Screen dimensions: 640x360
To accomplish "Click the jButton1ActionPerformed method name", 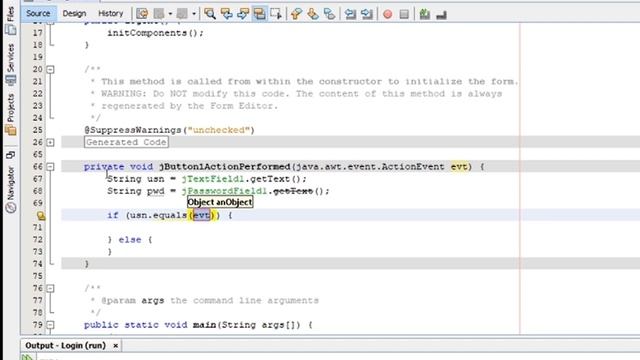I will [224, 167].
